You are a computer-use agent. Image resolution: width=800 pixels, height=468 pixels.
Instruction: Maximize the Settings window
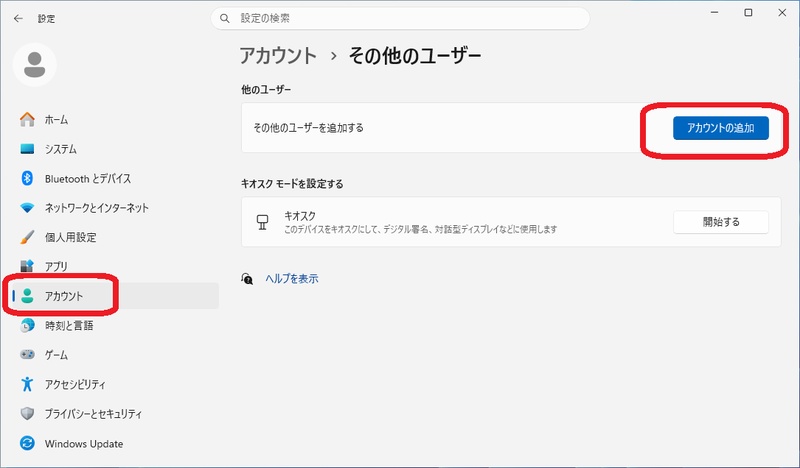click(x=748, y=12)
